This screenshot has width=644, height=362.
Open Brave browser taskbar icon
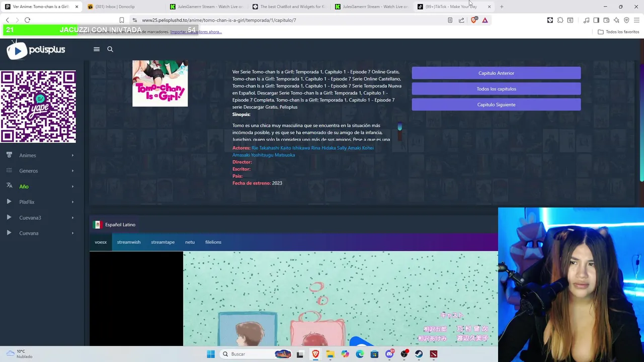(315, 354)
